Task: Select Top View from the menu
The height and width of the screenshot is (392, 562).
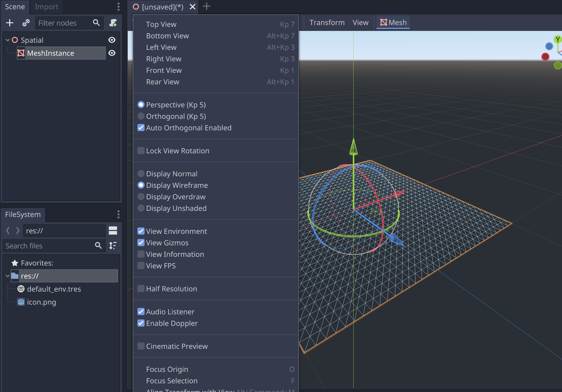Action: tap(161, 24)
